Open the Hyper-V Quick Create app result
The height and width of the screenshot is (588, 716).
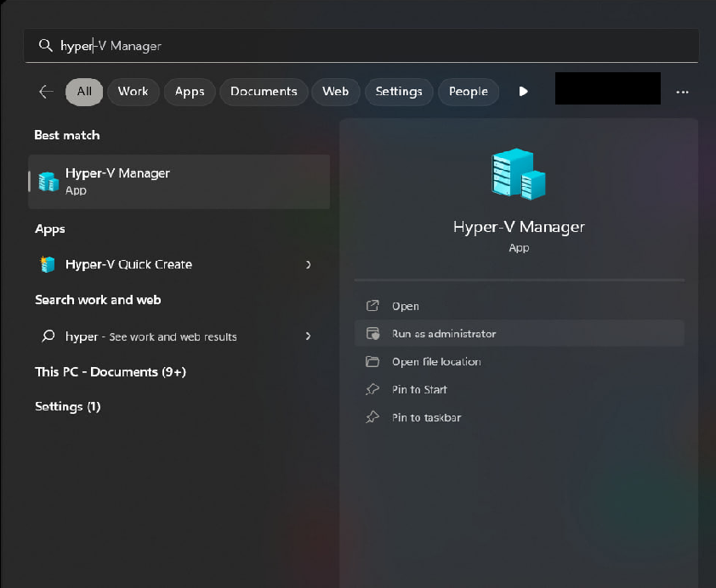point(179,264)
